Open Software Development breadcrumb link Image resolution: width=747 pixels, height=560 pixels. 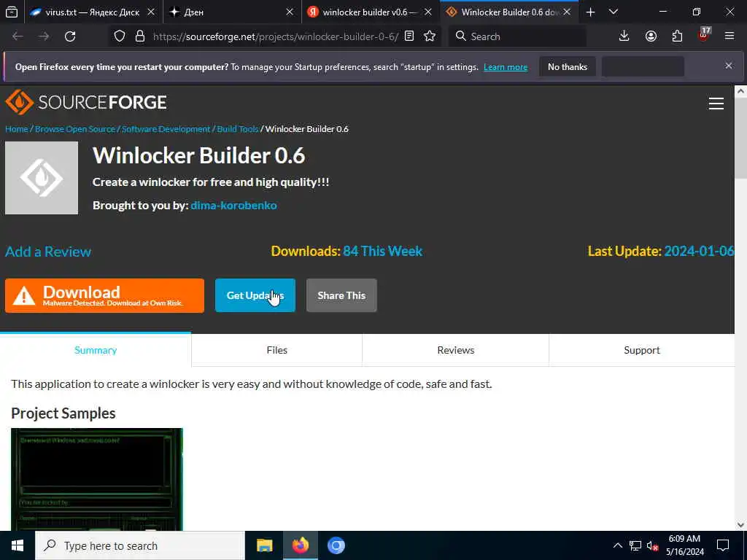tap(166, 129)
